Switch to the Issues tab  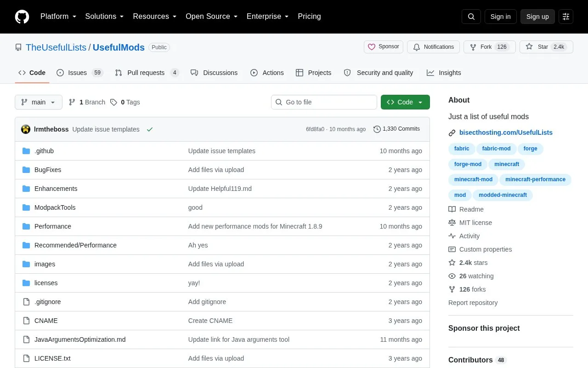80,73
